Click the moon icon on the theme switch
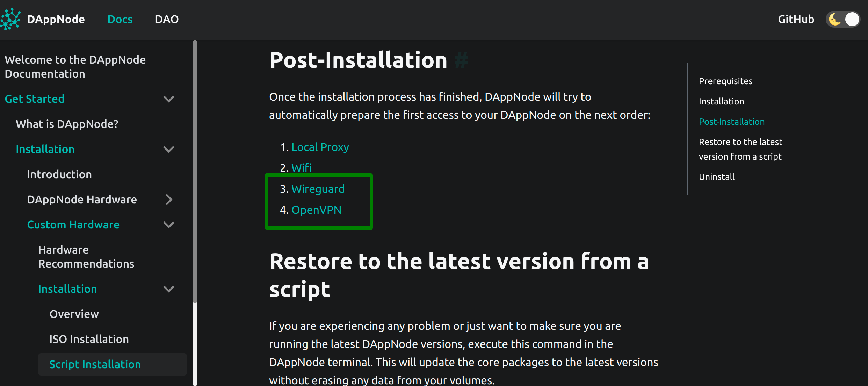 tap(834, 19)
